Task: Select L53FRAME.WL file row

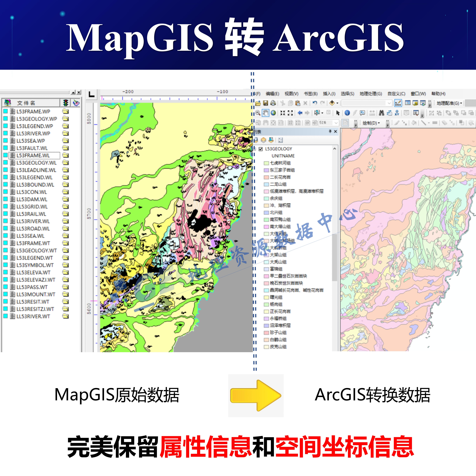Action: coord(34,155)
